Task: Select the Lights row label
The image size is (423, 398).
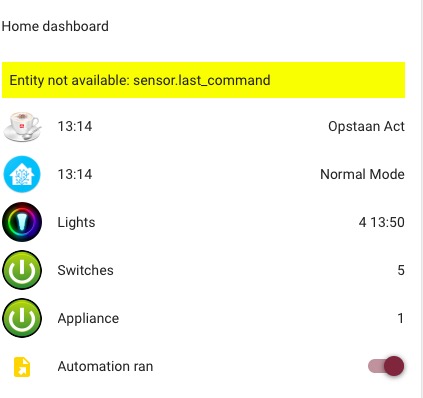Action: coord(76,222)
